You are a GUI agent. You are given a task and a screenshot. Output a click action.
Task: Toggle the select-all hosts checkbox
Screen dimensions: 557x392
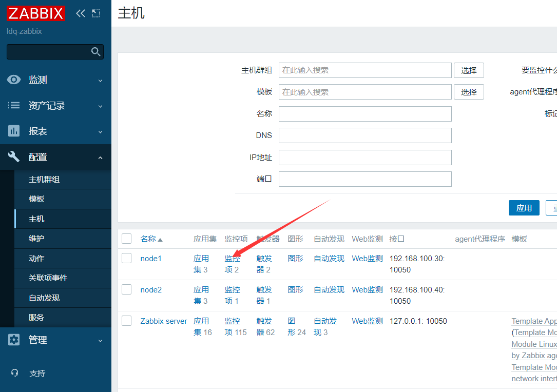[x=127, y=239]
